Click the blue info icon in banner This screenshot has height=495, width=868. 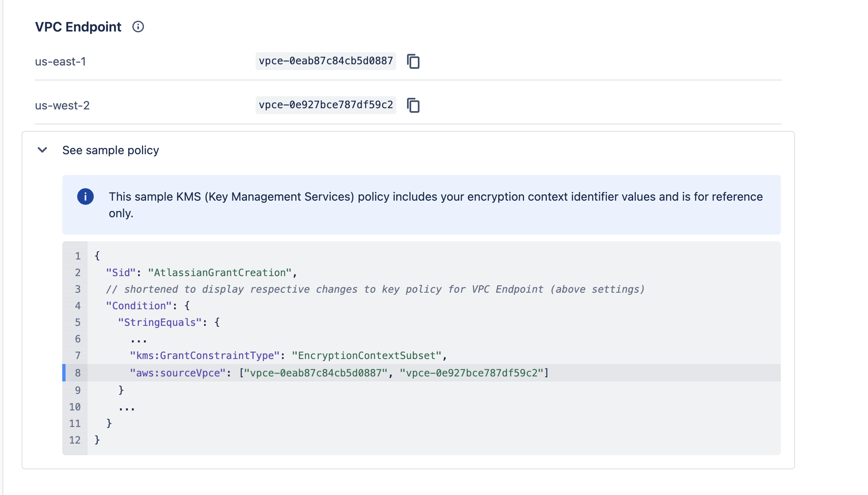pyautogui.click(x=85, y=197)
